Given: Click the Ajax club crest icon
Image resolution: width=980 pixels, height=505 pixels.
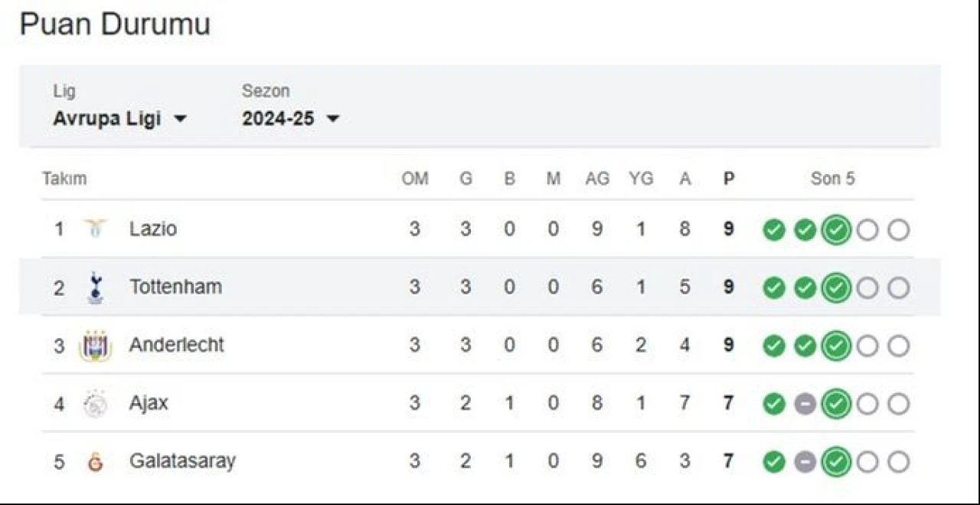Looking at the screenshot, I should (x=96, y=404).
